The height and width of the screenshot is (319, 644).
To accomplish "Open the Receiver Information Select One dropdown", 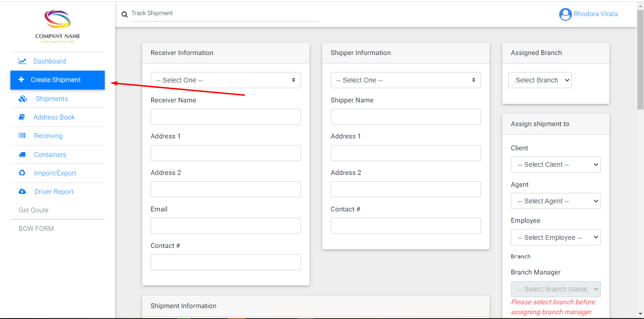I will (x=226, y=80).
